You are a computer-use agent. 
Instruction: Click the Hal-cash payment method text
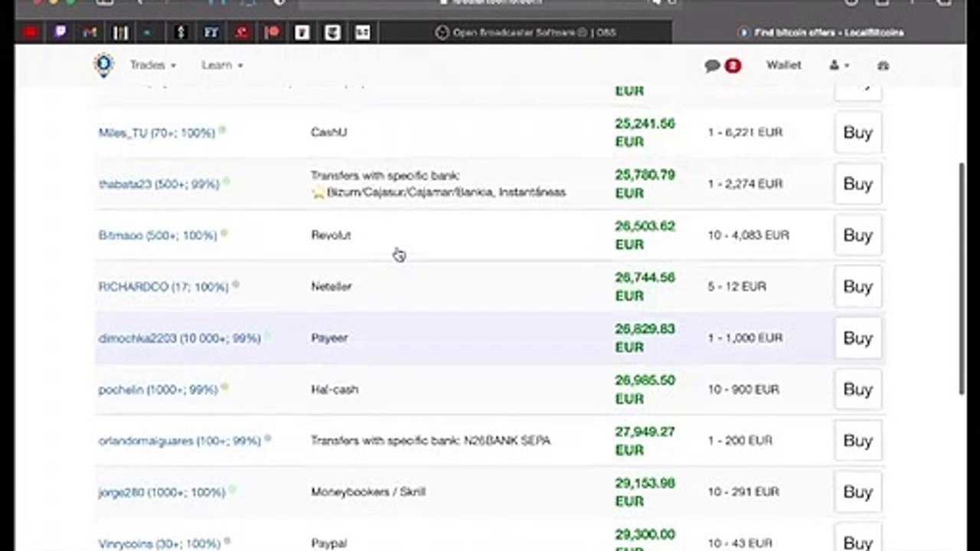tap(335, 389)
